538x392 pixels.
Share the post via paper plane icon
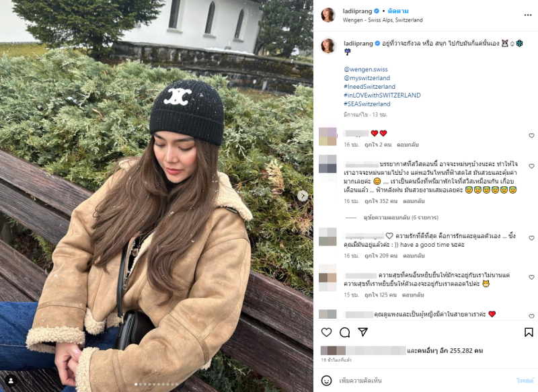click(362, 332)
